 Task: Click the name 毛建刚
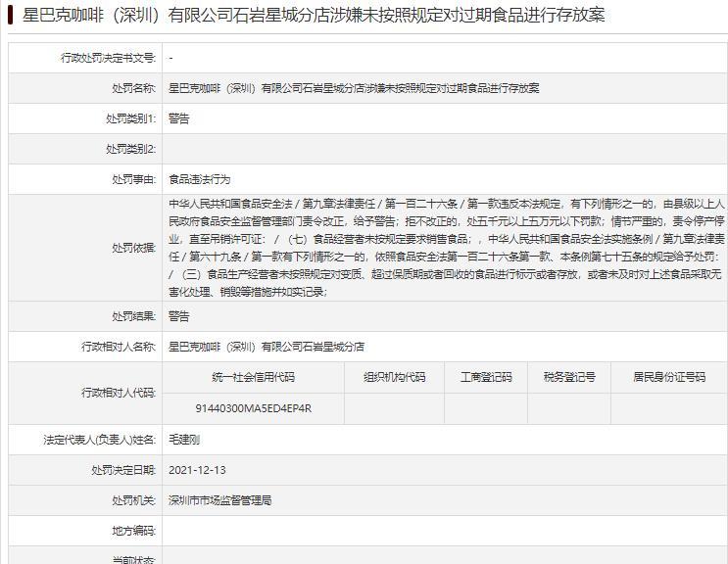pos(184,440)
